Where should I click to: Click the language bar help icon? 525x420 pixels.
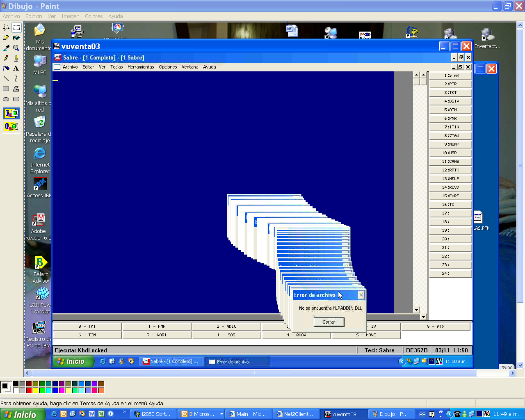(432, 414)
